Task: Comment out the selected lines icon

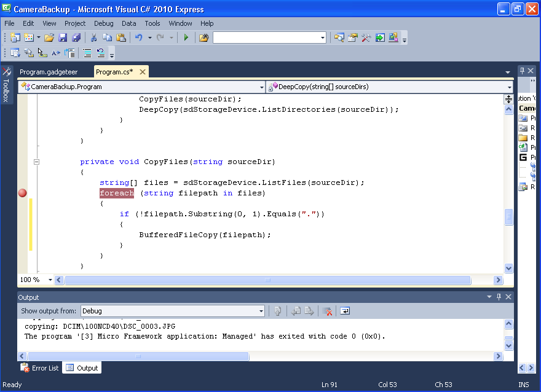Action: point(87,53)
